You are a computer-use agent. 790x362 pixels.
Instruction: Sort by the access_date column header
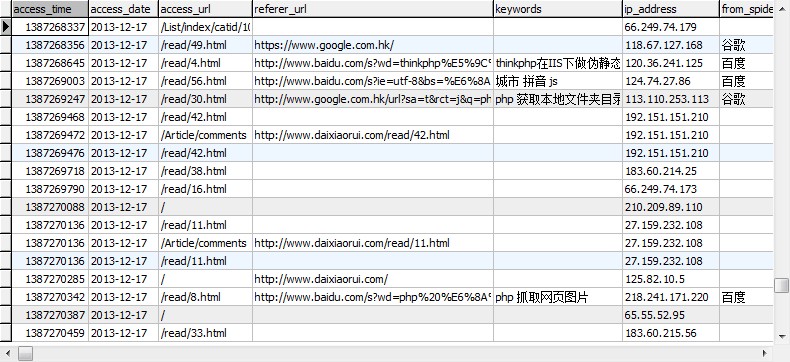pos(123,9)
